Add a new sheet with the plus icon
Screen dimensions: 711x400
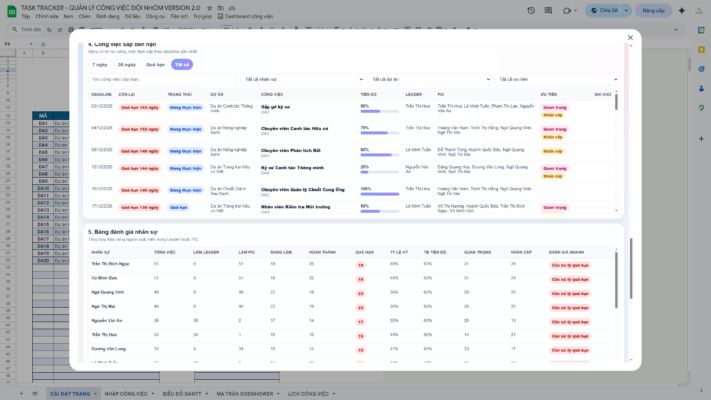[x=21, y=394]
